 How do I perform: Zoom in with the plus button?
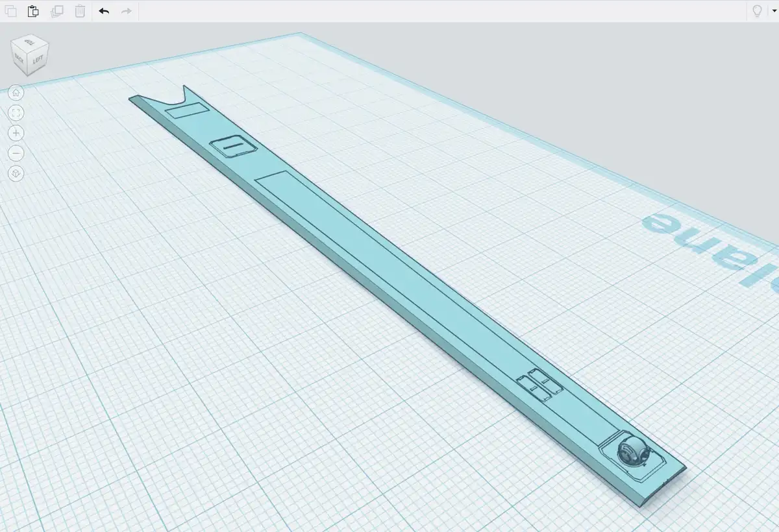point(16,133)
